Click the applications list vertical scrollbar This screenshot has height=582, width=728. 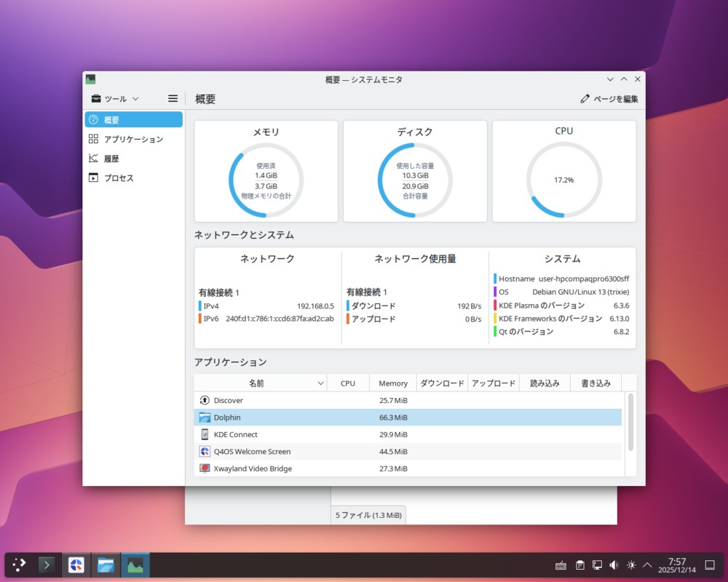click(630, 422)
